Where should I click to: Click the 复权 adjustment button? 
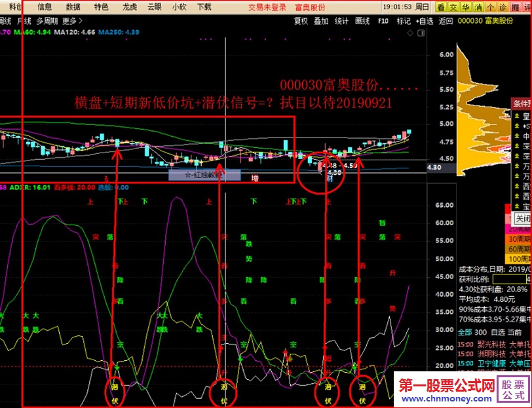tap(301, 21)
